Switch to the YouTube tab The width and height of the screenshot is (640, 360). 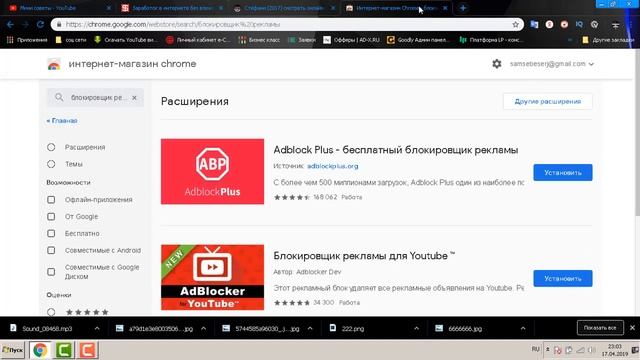click(59, 8)
